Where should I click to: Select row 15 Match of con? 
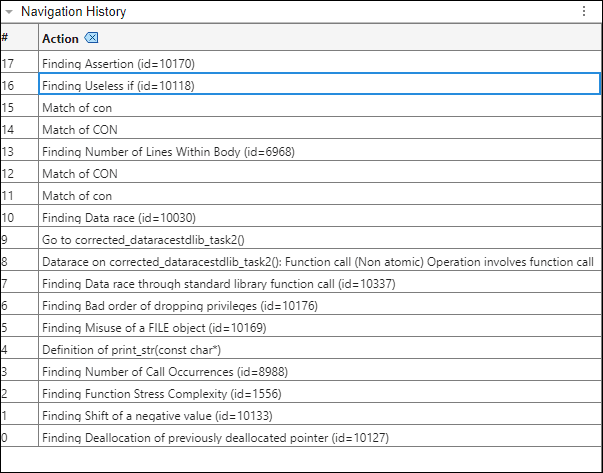point(77,108)
